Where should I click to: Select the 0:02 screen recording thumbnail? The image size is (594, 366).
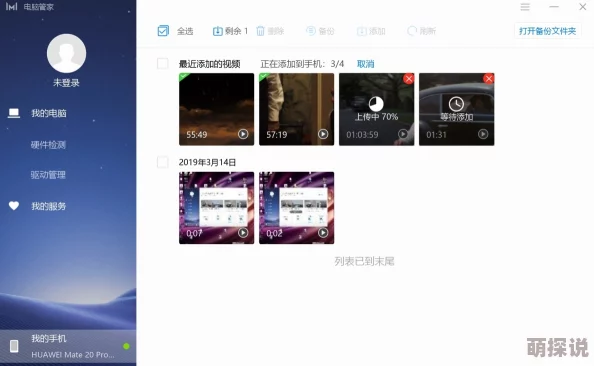pyautogui.click(x=297, y=208)
